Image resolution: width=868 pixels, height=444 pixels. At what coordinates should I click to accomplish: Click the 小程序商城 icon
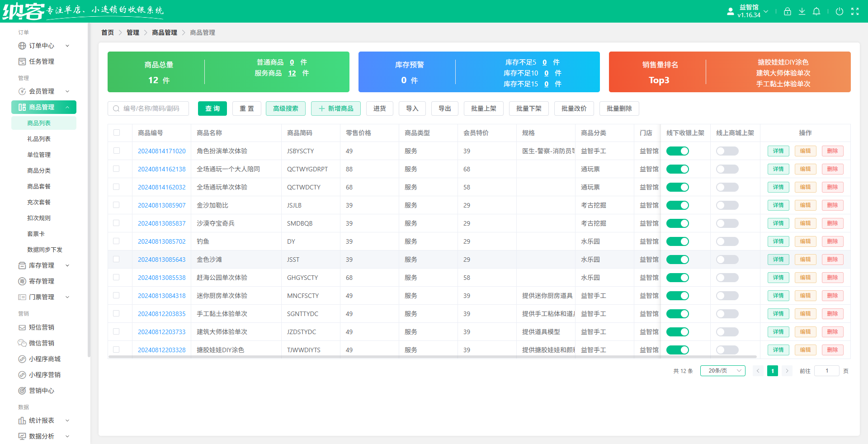point(22,359)
